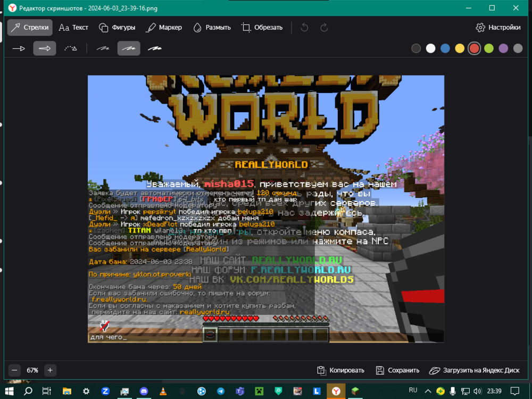This screenshot has width=532, height=399.
Task: Select the Обрезать crop tool
Action: 262,28
